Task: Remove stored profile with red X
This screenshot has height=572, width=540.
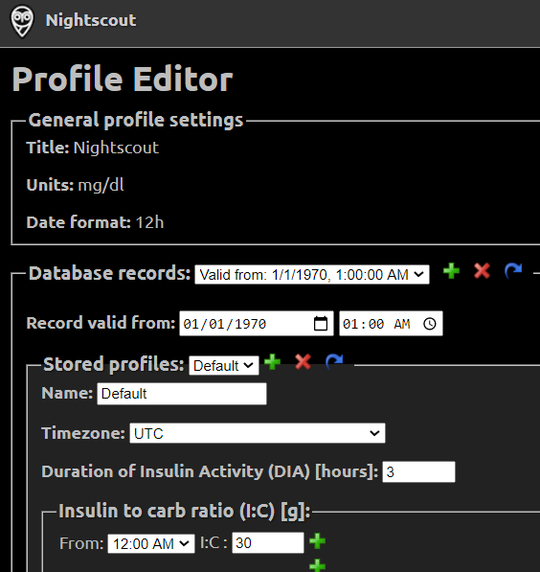Action: pyautogui.click(x=303, y=362)
